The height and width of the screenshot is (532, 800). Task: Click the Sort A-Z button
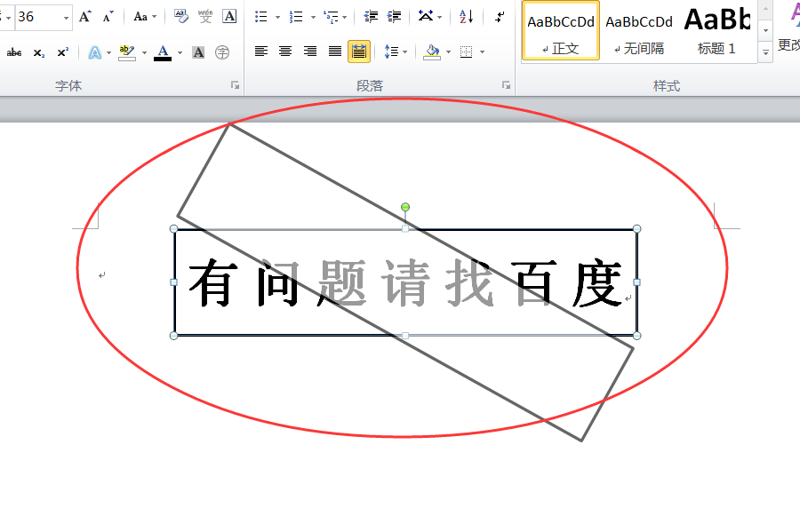466,16
